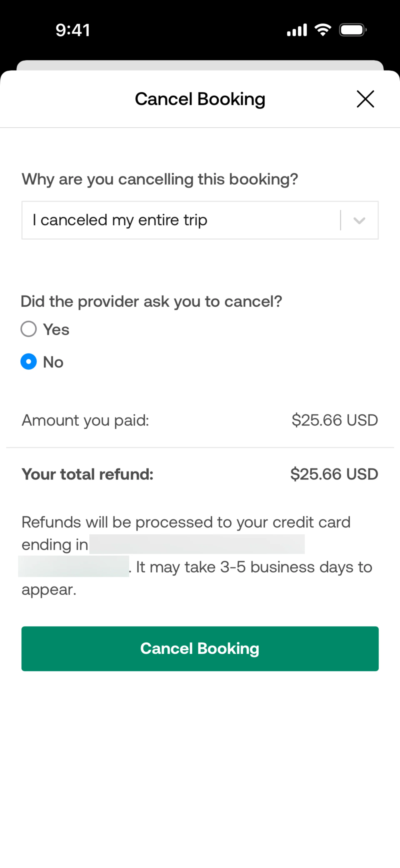Screen dimensions: 400x868
Task: Tap the Cancel Booking header title
Action: click(x=200, y=99)
